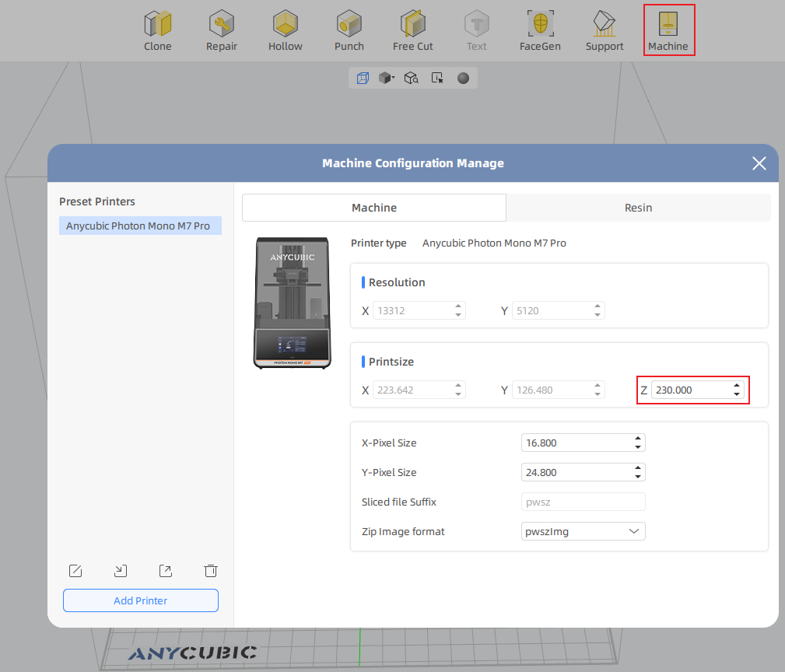This screenshot has height=672, width=785.
Task: Select the Text tool
Action: tap(477, 31)
